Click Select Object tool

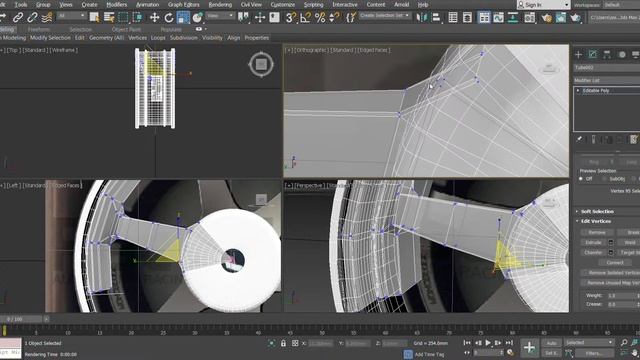click(94, 17)
